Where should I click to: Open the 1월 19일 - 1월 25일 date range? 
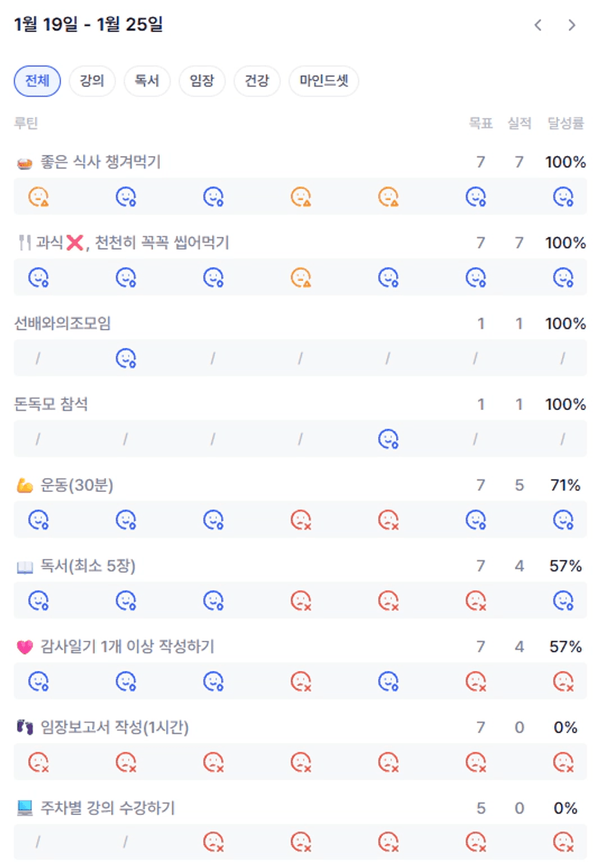pyautogui.click(x=89, y=25)
